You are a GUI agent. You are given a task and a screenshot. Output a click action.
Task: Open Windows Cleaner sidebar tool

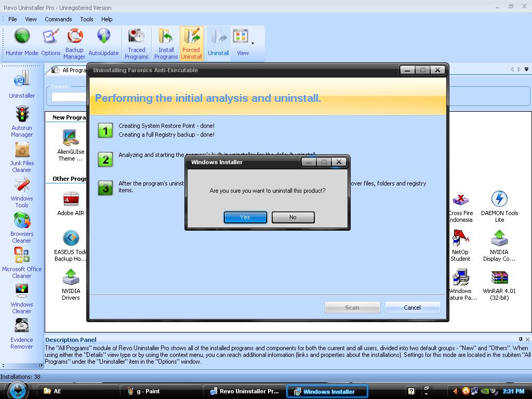[x=22, y=298]
